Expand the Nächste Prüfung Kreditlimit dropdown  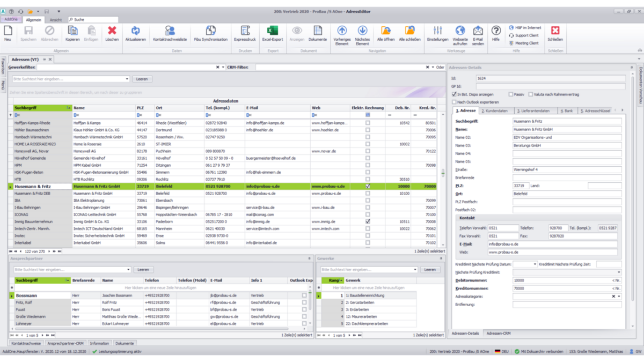pos(619,272)
